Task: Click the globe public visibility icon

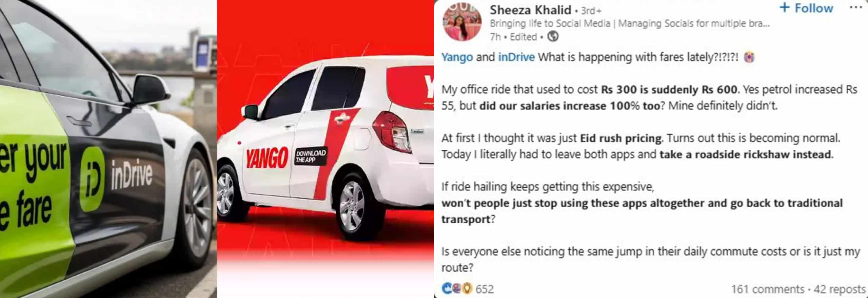Action: click(x=553, y=36)
